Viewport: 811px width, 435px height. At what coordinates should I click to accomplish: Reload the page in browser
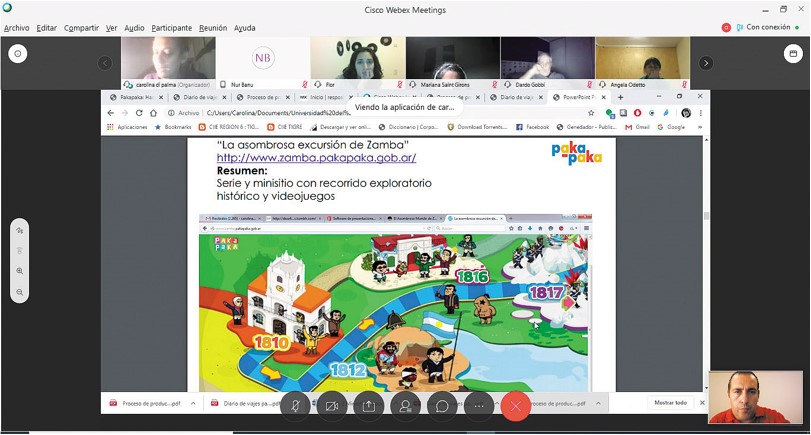(x=139, y=113)
